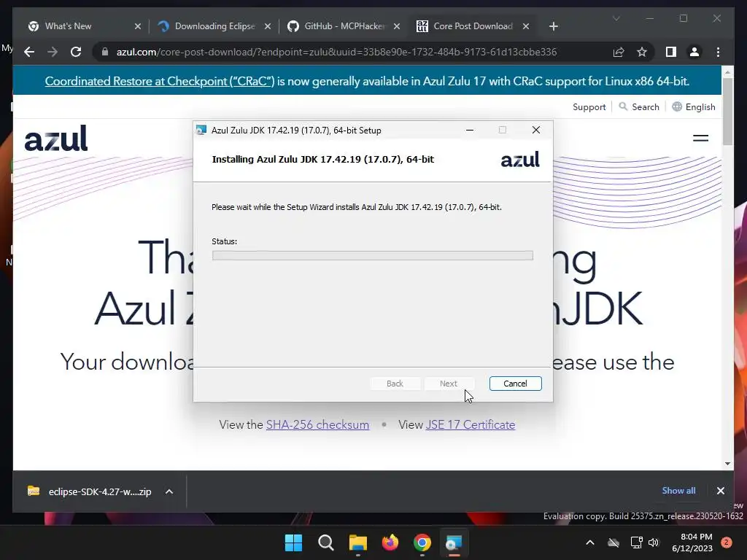Select the Core Post Download tab
Screen dimensions: 747x560
click(473, 26)
